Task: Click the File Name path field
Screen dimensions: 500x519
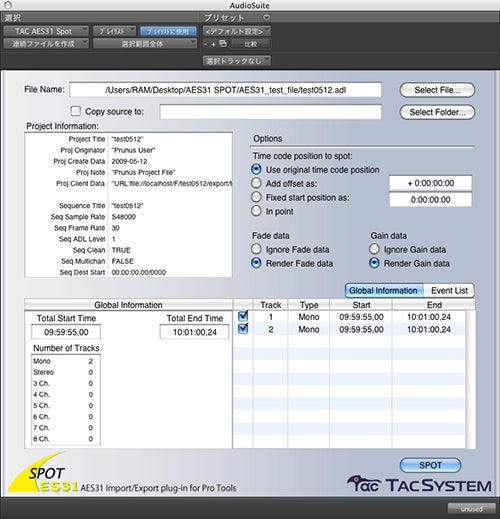Action: tap(225, 90)
